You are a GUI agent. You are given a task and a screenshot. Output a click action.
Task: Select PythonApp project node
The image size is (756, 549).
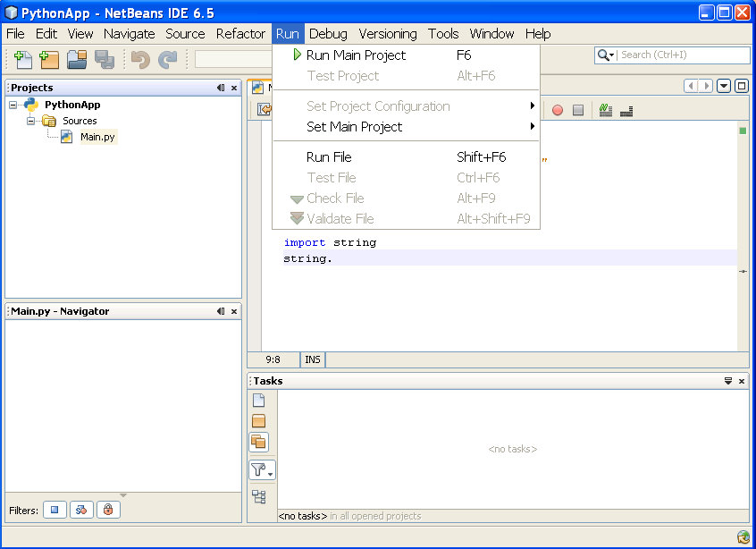click(72, 105)
